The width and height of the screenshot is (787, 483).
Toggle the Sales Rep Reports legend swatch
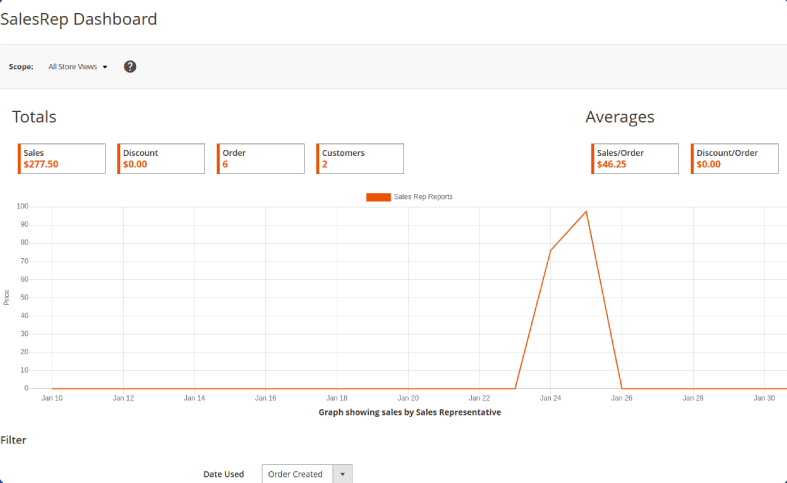coord(378,197)
